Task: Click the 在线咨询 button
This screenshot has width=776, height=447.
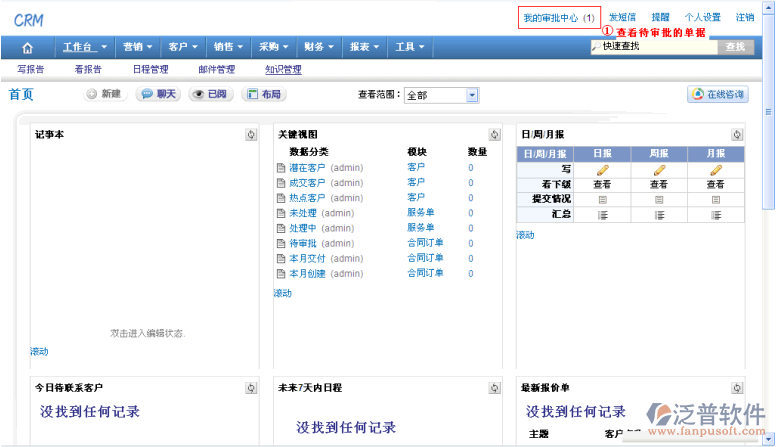Action: [717, 94]
